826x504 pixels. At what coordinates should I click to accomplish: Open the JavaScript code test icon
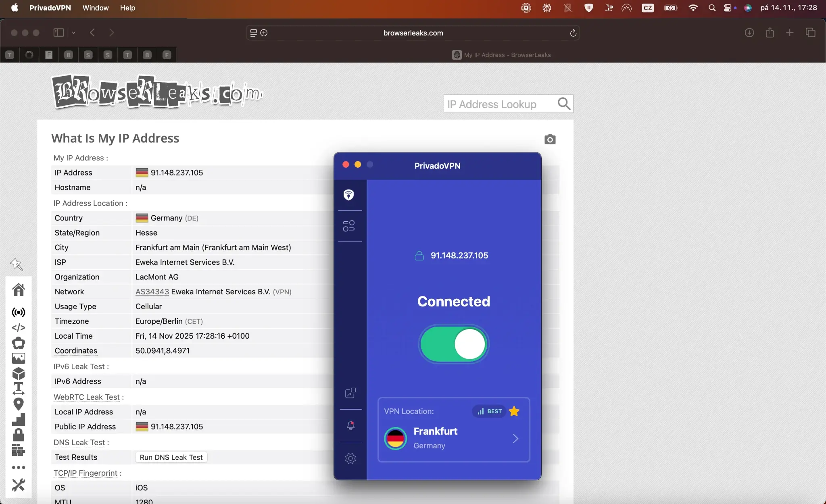click(x=19, y=327)
